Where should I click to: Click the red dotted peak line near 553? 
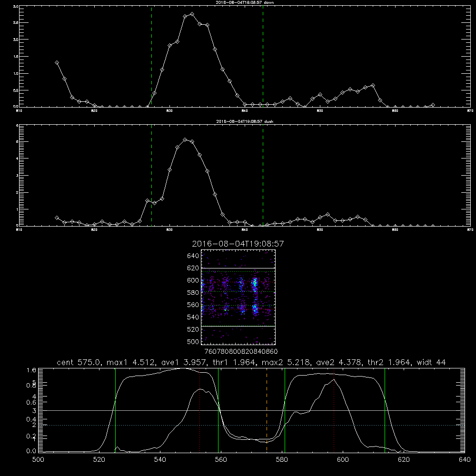click(x=200, y=410)
